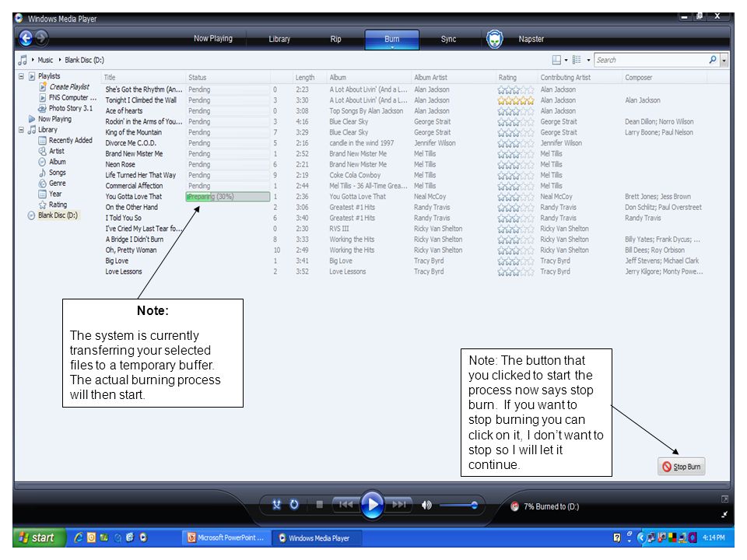Click the music note breadcrumb icon
747x560 pixels.
click(23, 60)
